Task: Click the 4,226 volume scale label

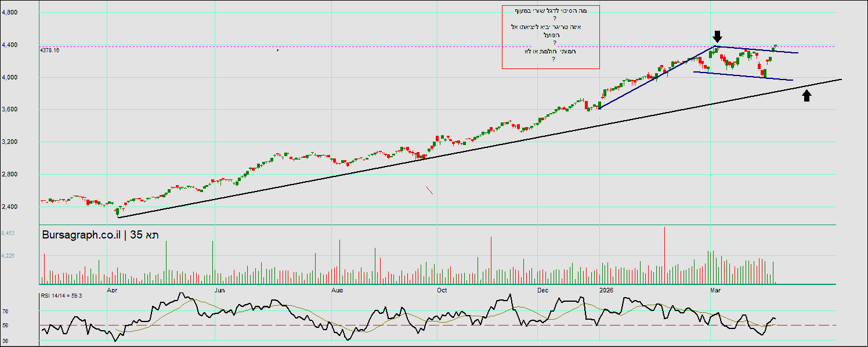Action: point(8,255)
